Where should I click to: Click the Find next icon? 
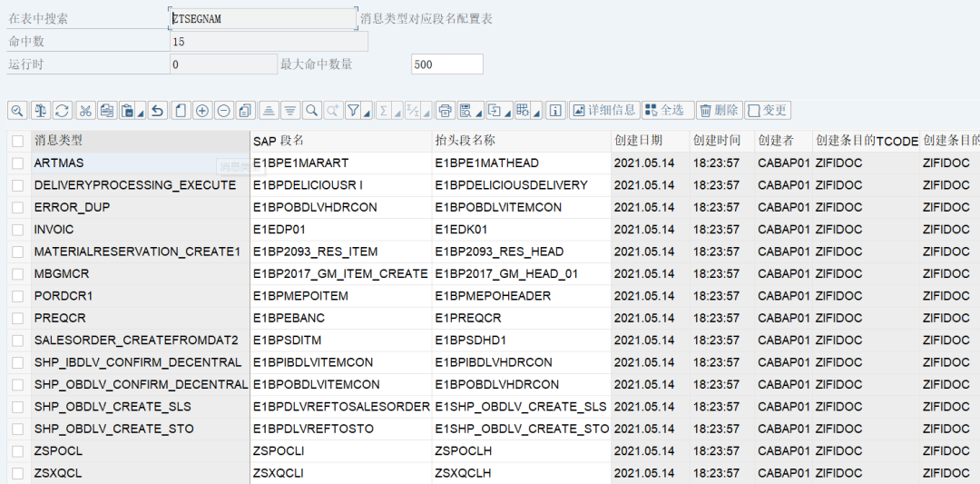[x=332, y=111]
